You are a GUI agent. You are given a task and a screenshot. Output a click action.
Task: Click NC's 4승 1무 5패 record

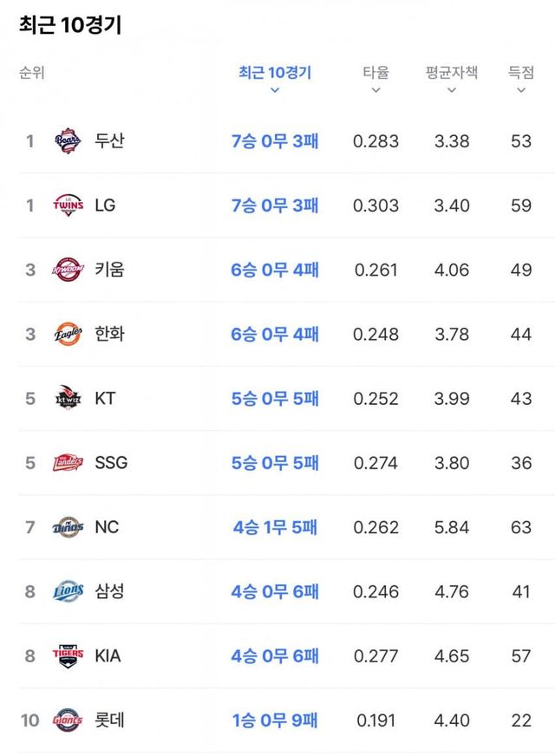pyautogui.click(x=275, y=527)
